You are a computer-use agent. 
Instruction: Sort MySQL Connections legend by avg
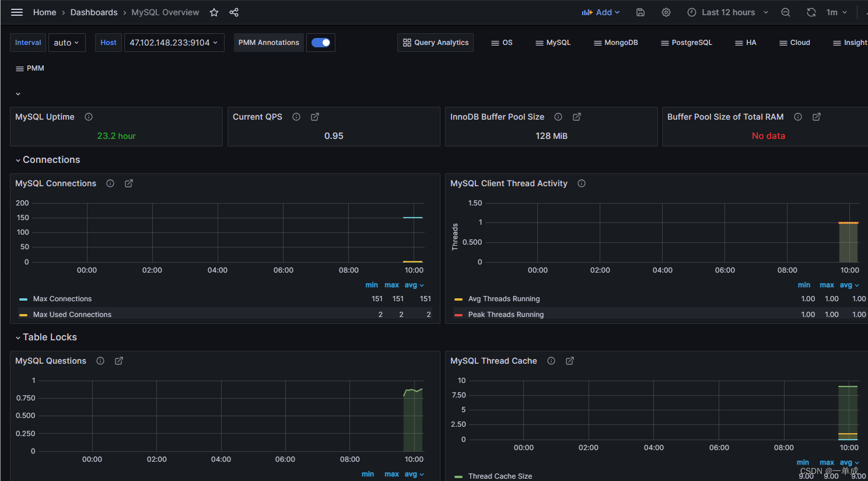[x=414, y=285]
